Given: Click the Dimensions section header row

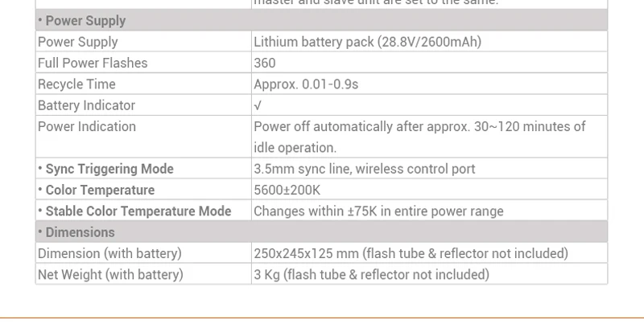Looking at the screenshot, I should tap(321, 232).
